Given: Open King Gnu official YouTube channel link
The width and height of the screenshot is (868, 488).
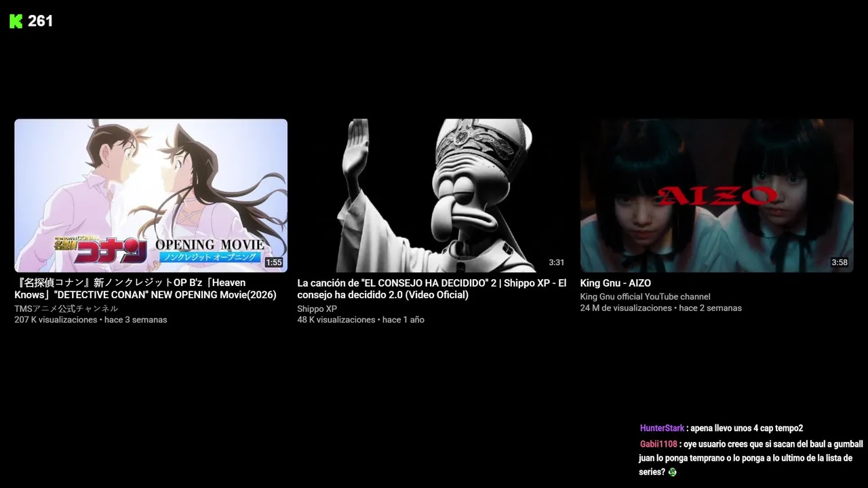Looking at the screenshot, I should [x=645, y=297].
